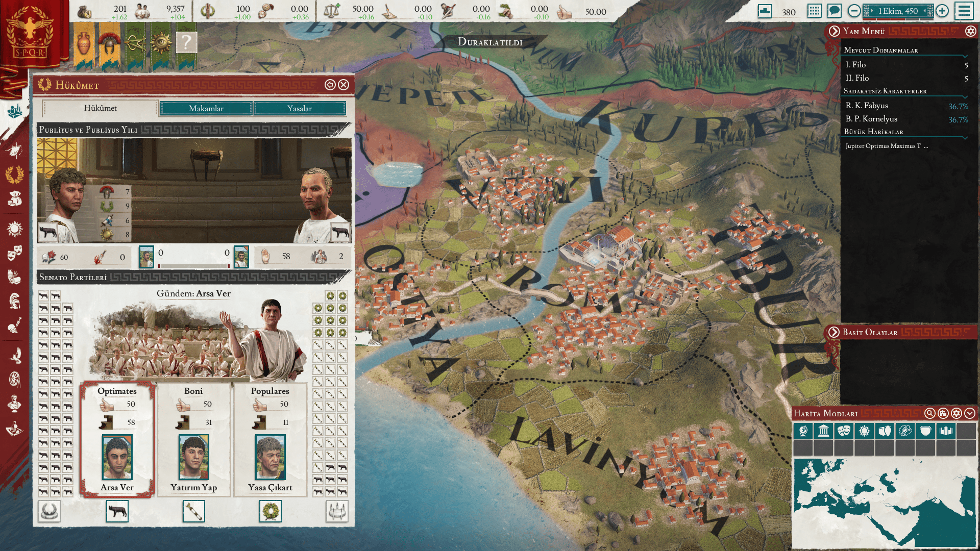Select disloyal character R. K. Fabyus
This screenshot has height=551, width=980.
coord(906,106)
